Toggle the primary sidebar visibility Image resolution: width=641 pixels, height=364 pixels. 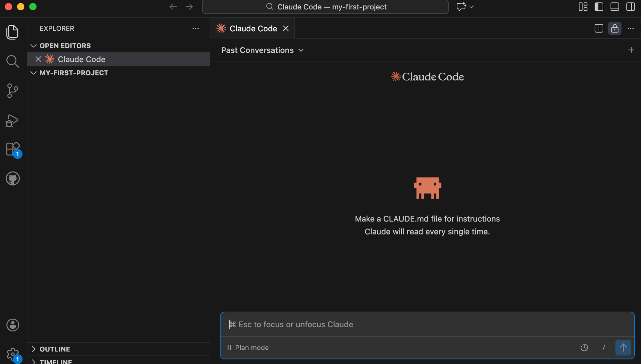click(599, 7)
